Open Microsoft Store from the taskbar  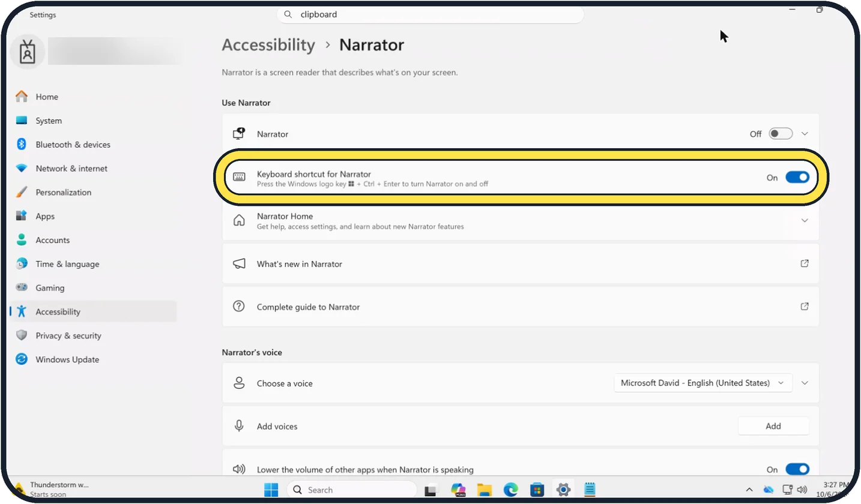tap(537, 490)
